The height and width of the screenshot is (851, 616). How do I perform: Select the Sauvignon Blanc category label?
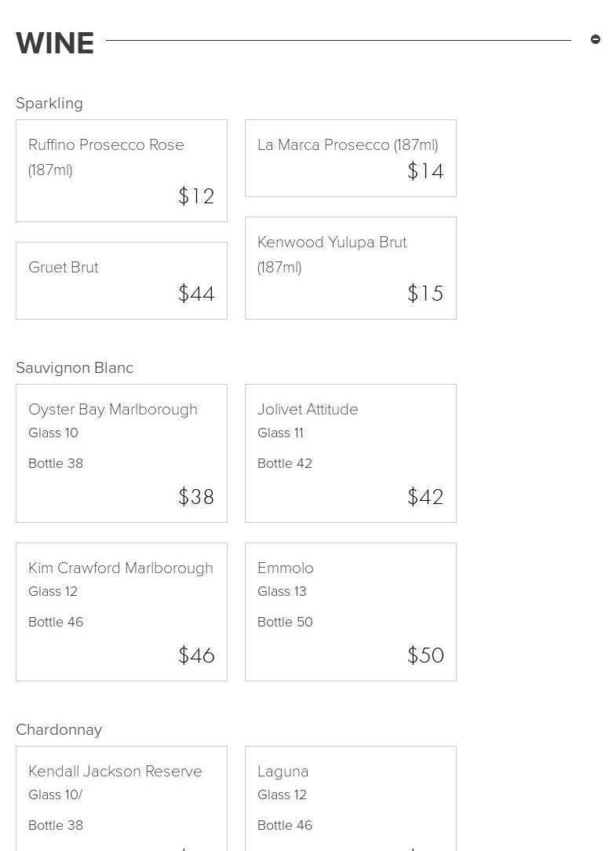[x=75, y=368]
